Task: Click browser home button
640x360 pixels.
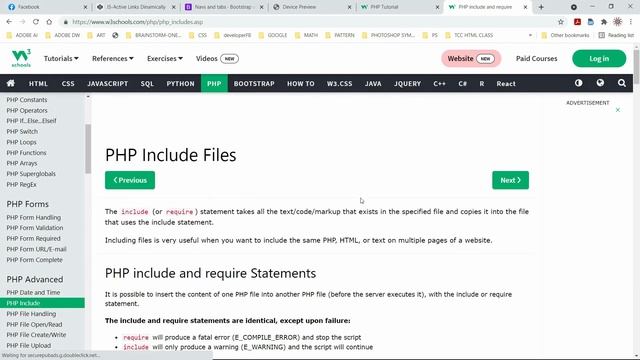Action: [49, 22]
